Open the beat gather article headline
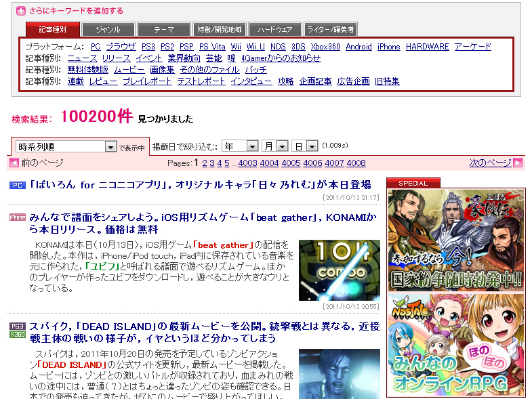Viewport: 532px width, 399px height. [203, 224]
